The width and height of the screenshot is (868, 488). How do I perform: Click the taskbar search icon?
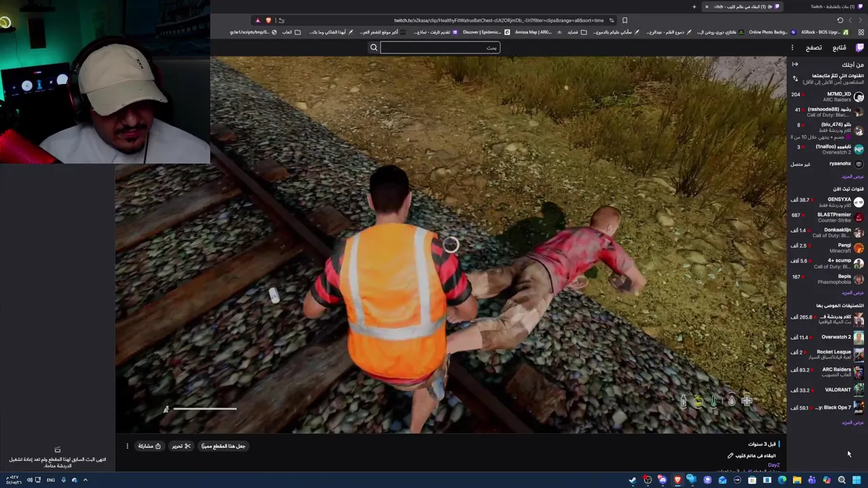tap(842, 481)
